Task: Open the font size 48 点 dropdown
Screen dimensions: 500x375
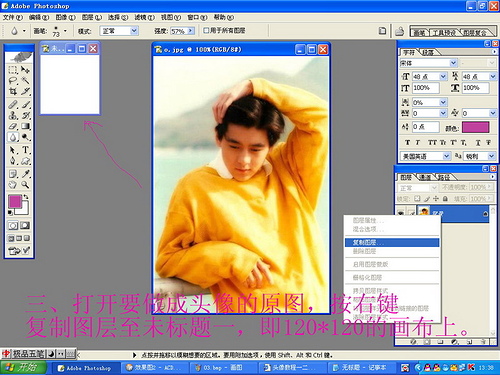Action: click(x=443, y=77)
